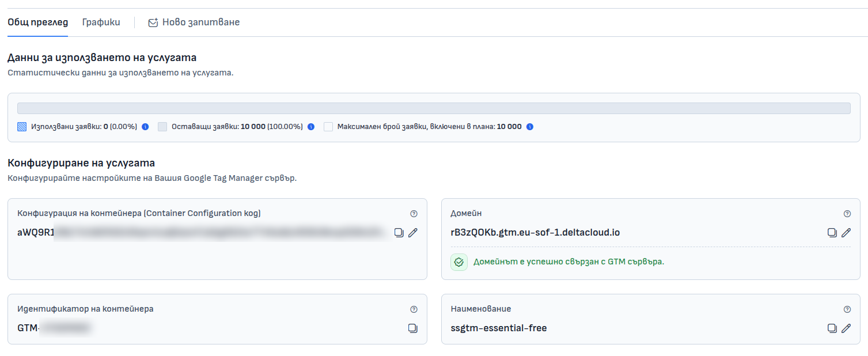Open help icon for Домейн

847,214
